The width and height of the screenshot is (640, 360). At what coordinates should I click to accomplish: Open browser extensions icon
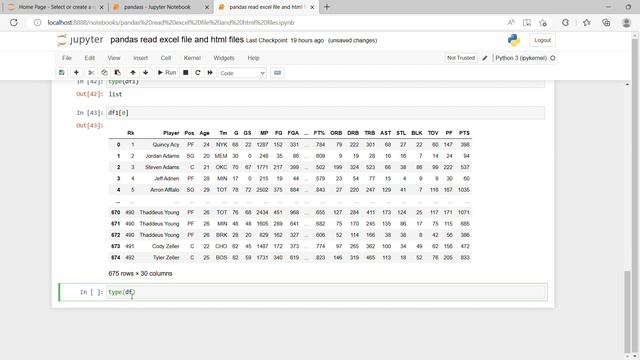[x=565, y=22]
